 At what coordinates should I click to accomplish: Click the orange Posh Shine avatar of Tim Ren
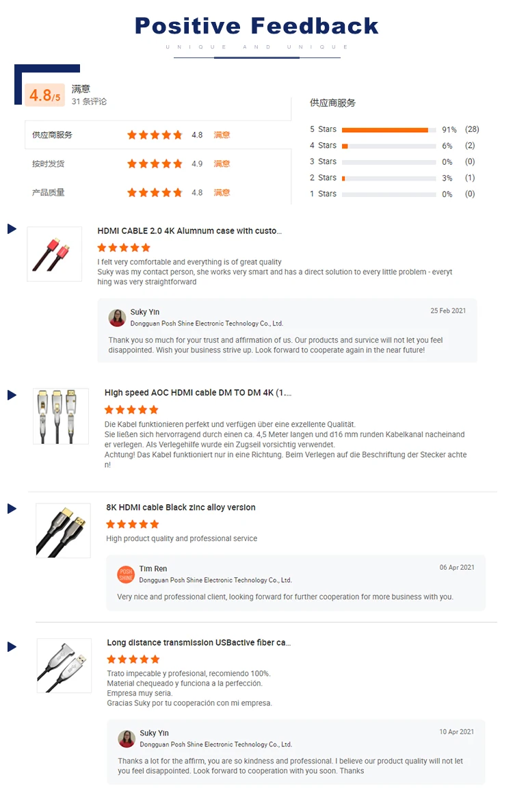tap(126, 575)
